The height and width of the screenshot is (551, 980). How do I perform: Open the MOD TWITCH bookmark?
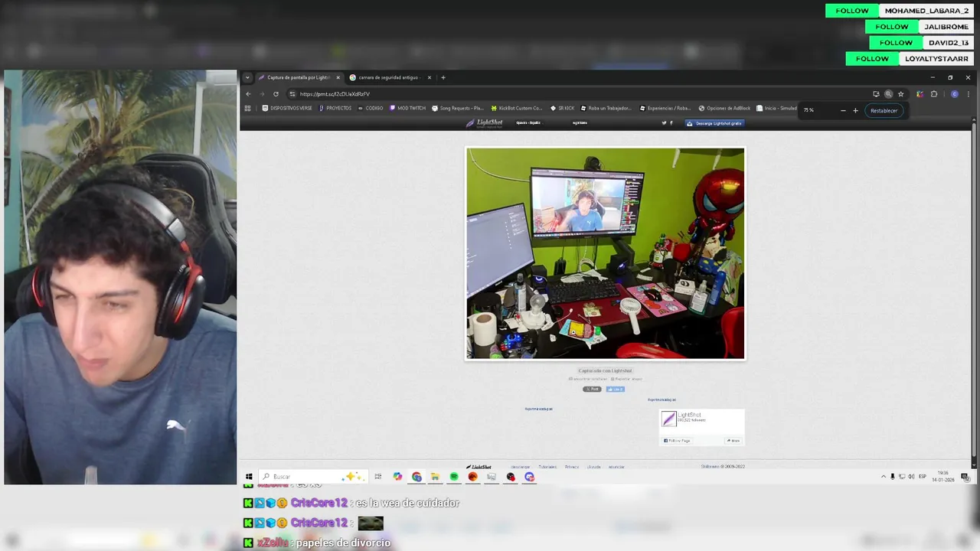(x=407, y=108)
